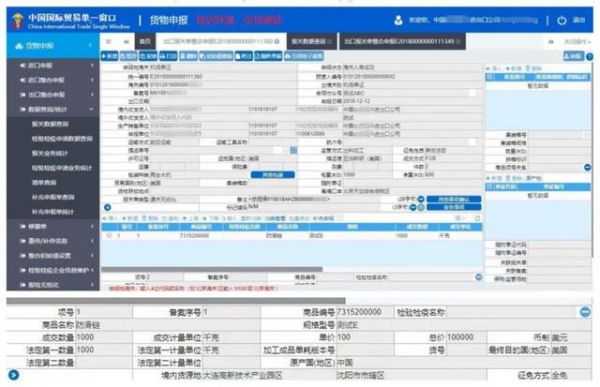Click the 随附单据 toolbar button
Screen dimensions: 600x387
[268, 56]
